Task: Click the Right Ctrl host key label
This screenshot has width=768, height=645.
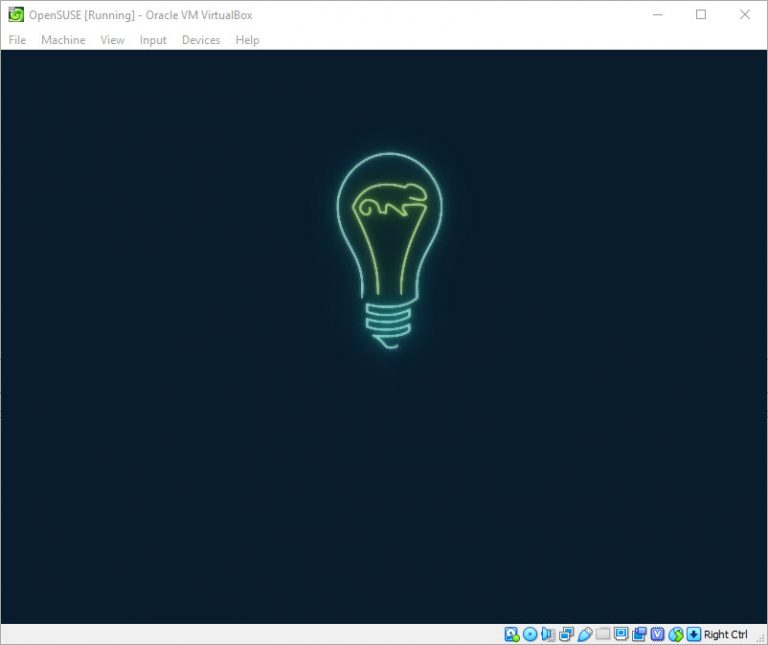Action: coord(725,634)
